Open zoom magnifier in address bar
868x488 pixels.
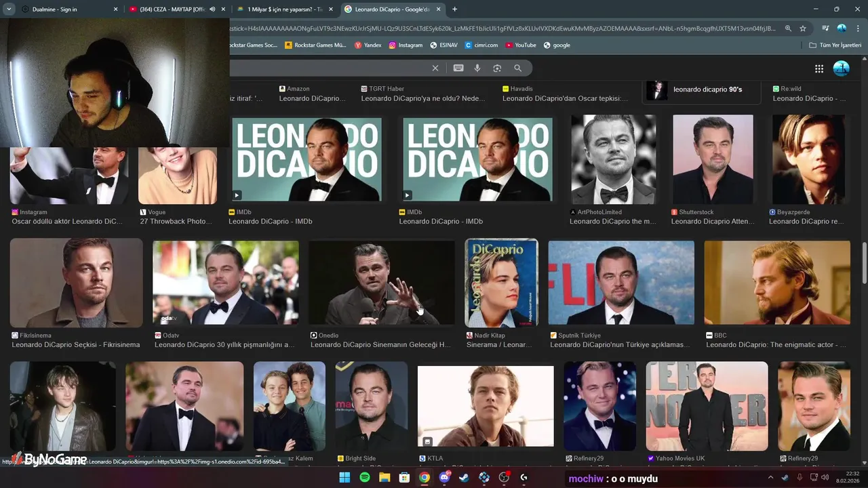point(788,28)
